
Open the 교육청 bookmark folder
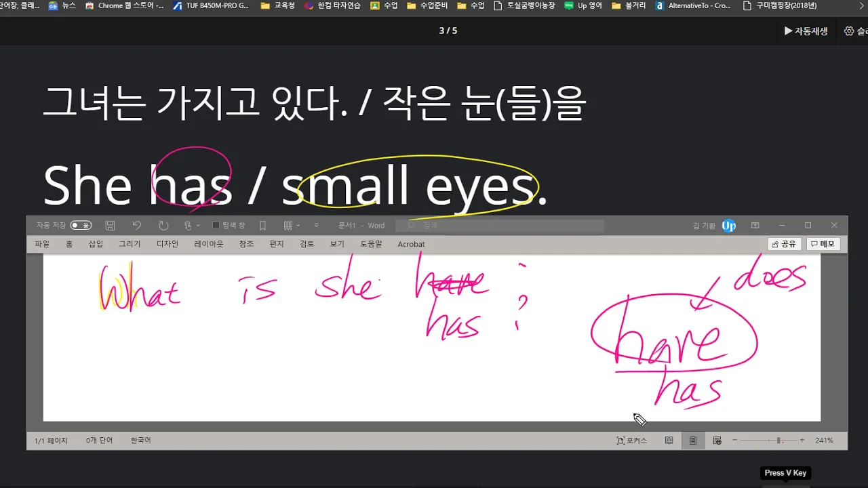click(x=277, y=5)
